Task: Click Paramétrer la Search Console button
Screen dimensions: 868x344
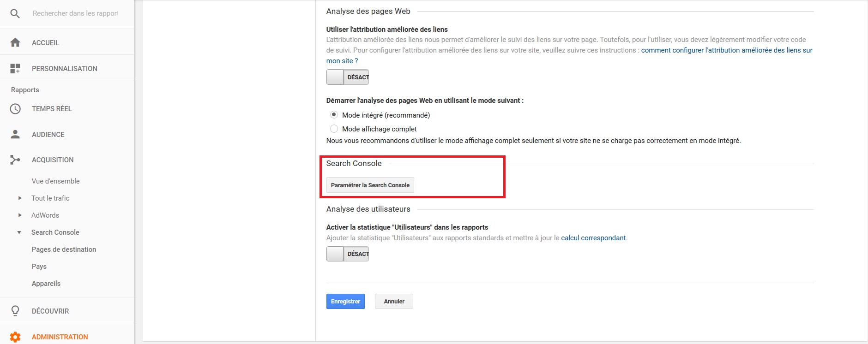Action: (370, 185)
